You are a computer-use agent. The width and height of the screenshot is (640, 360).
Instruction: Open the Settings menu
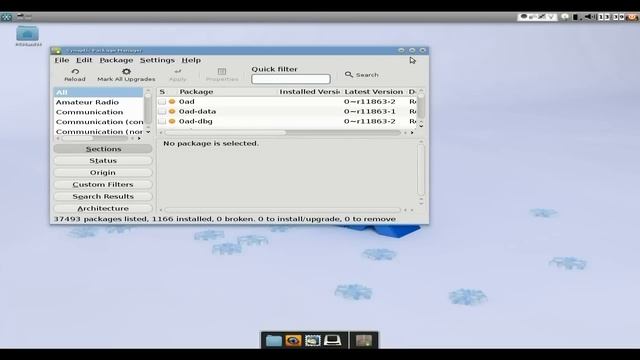pyautogui.click(x=157, y=60)
